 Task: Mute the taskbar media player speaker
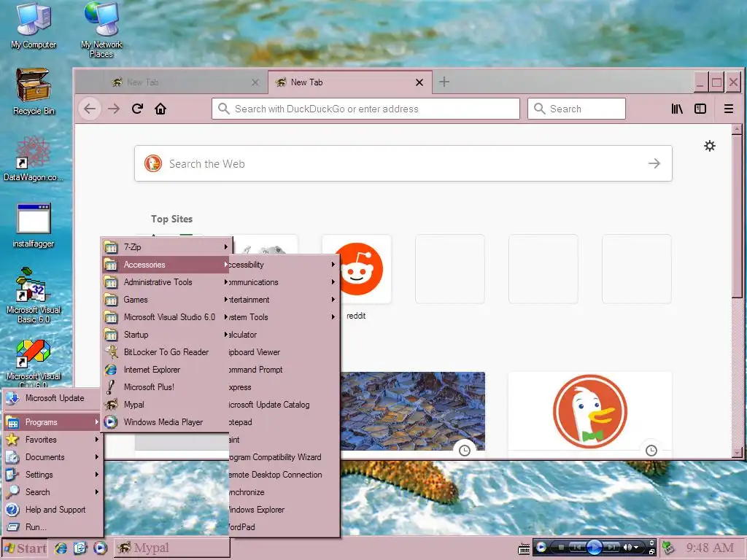(x=627, y=548)
